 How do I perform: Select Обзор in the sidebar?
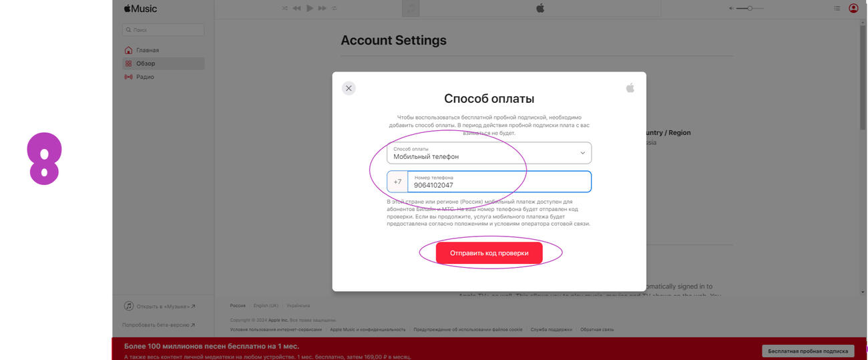tap(146, 63)
